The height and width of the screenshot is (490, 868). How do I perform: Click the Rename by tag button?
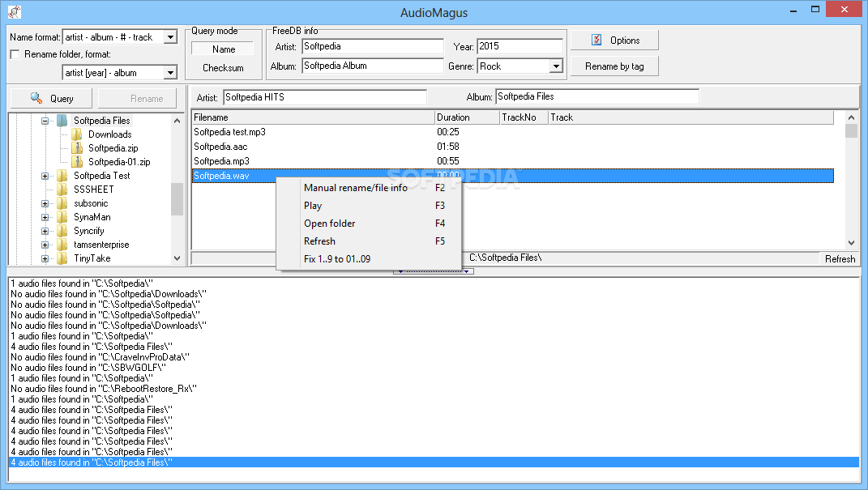(x=614, y=66)
